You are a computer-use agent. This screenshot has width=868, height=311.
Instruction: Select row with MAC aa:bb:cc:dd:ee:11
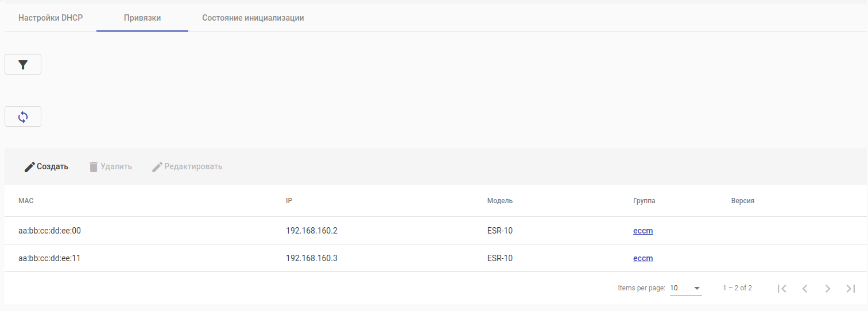(x=49, y=258)
